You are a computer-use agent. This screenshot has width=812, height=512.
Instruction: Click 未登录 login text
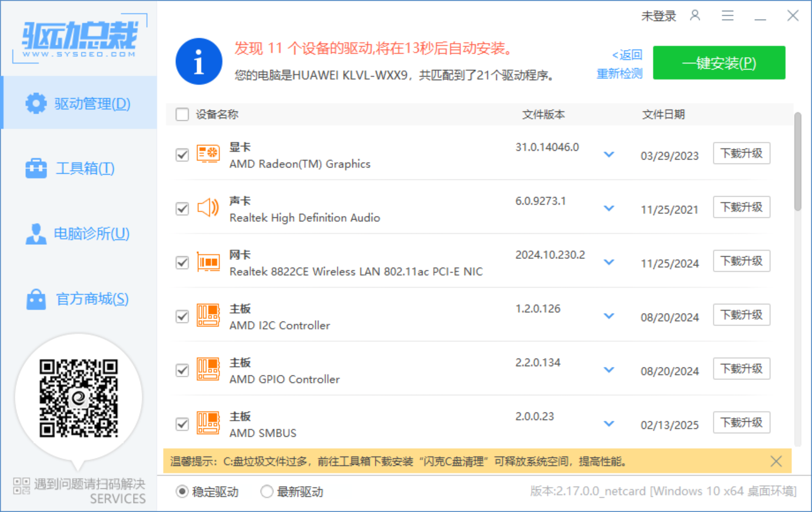[658, 16]
